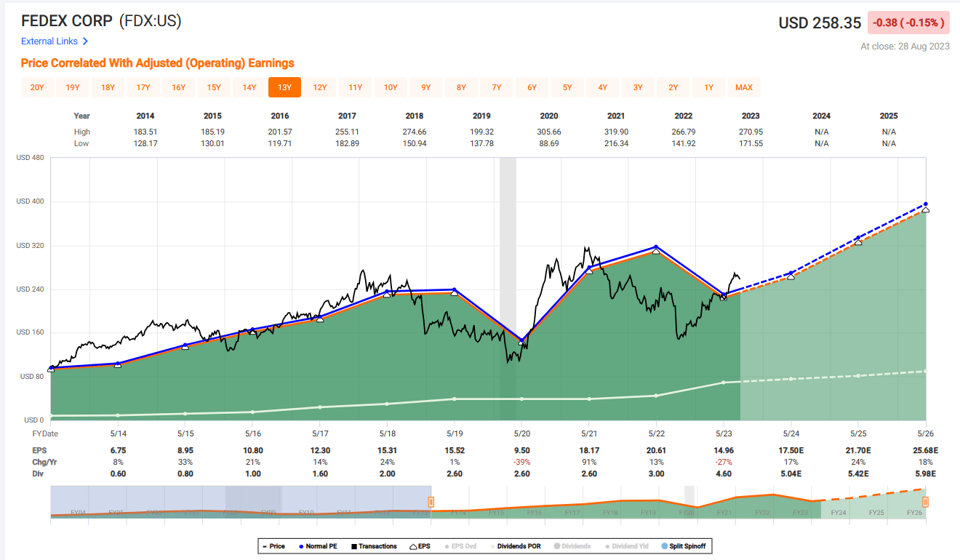960x560 pixels.
Task: Toggle the Dividends POR display
Action: pos(518,545)
